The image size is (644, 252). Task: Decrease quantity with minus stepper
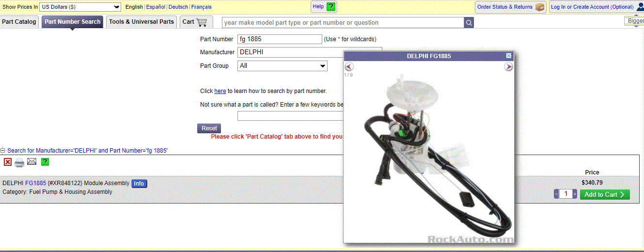[556, 194]
